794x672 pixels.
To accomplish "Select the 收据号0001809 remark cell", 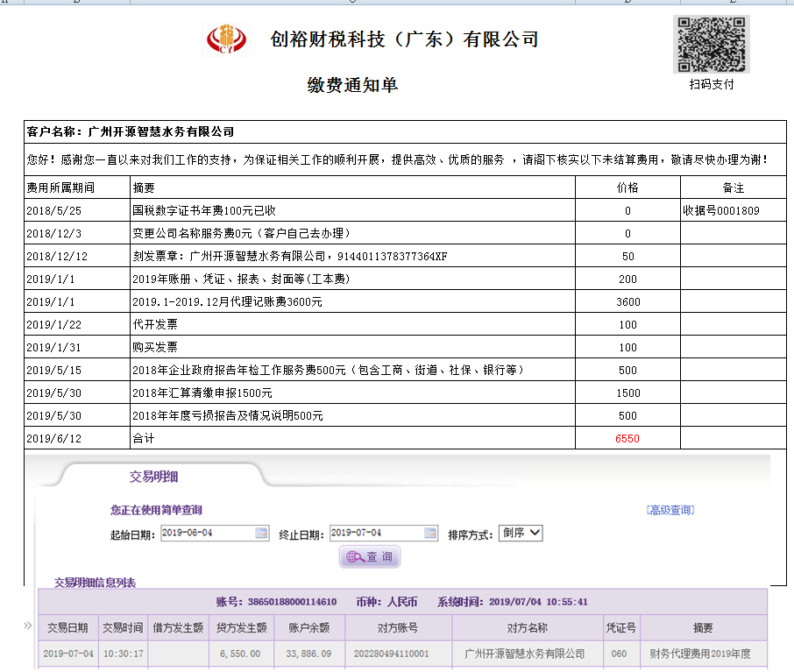I will 734,210.
